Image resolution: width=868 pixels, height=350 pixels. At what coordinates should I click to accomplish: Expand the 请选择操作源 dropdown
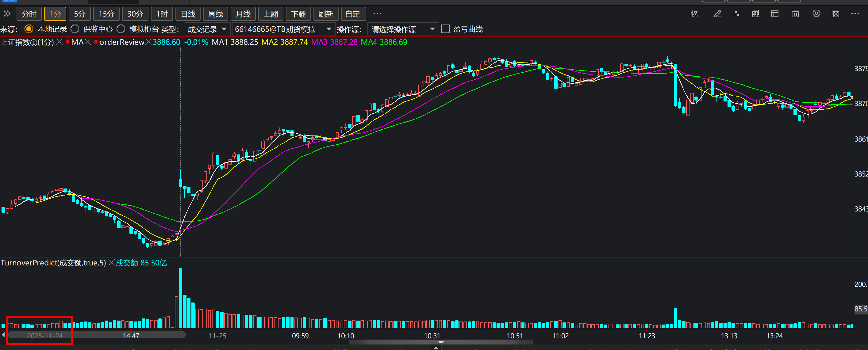(403, 29)
